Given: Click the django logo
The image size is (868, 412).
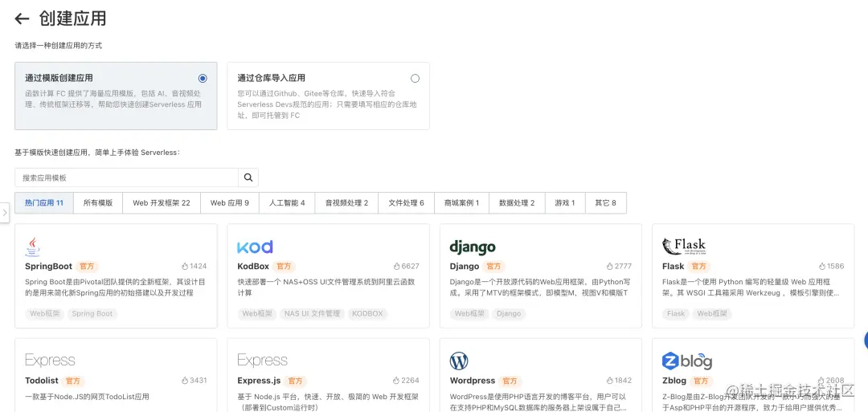Looking at the screenshot, I should (x=473, y=247).
